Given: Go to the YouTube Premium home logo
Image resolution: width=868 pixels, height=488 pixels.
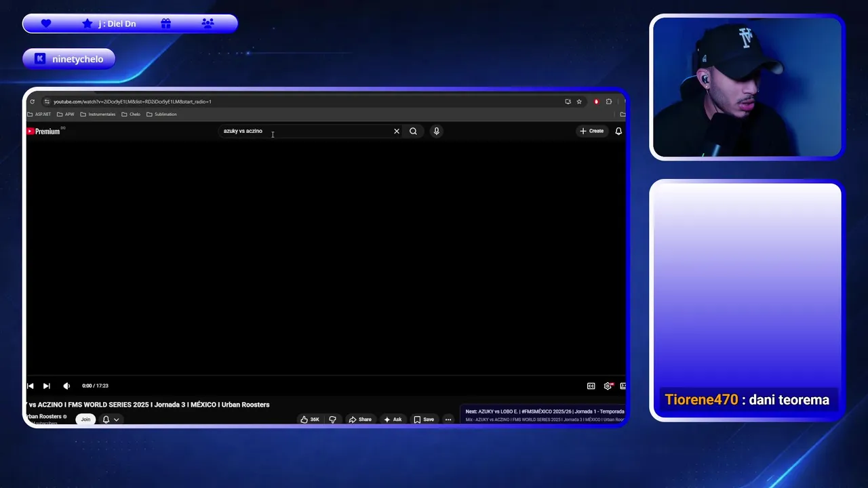Looking at the screenshot, I should pyautogui.click(x=43, y=131).
